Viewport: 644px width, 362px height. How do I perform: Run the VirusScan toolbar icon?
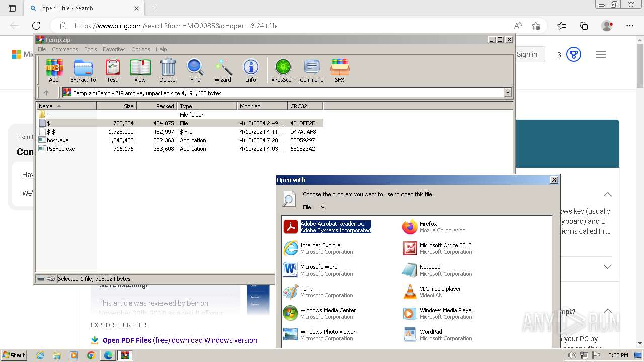tap(283, 70)
